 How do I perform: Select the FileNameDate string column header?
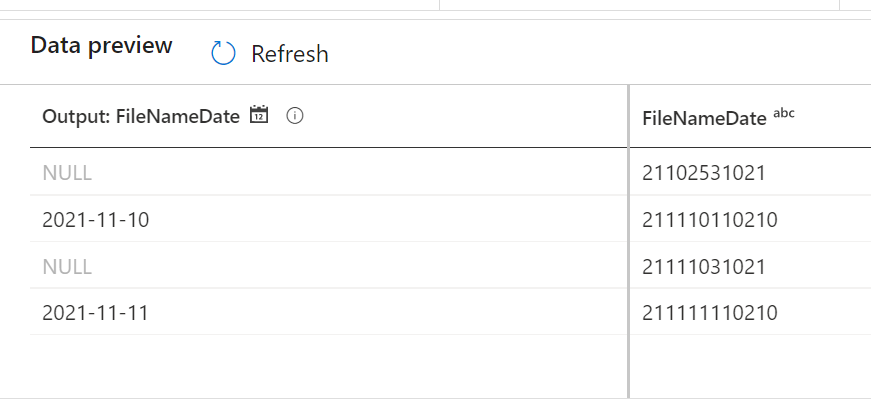click(704, 118)
